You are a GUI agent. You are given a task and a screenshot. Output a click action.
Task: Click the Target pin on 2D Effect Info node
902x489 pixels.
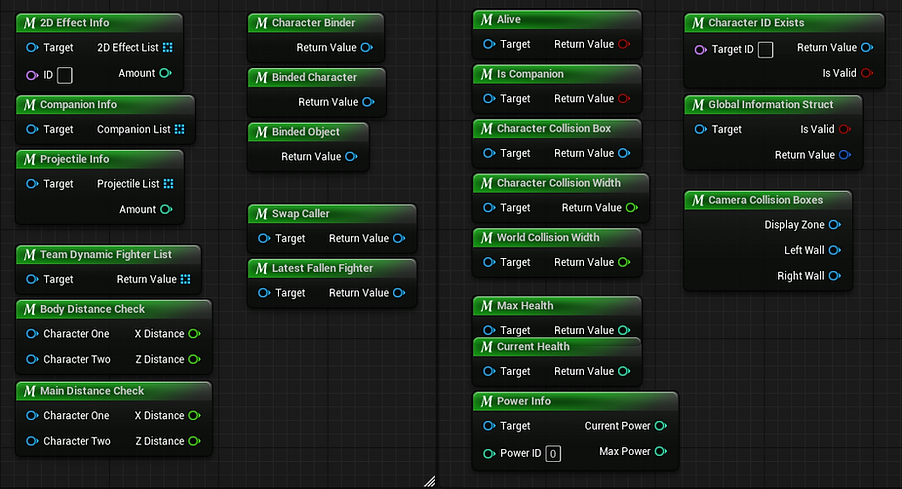[32, 47]
